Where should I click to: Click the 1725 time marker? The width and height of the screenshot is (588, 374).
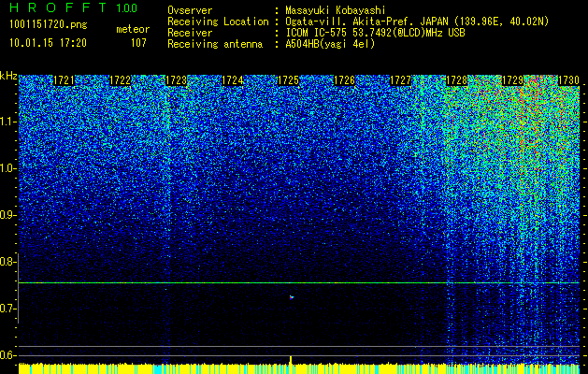coord(288,80)
